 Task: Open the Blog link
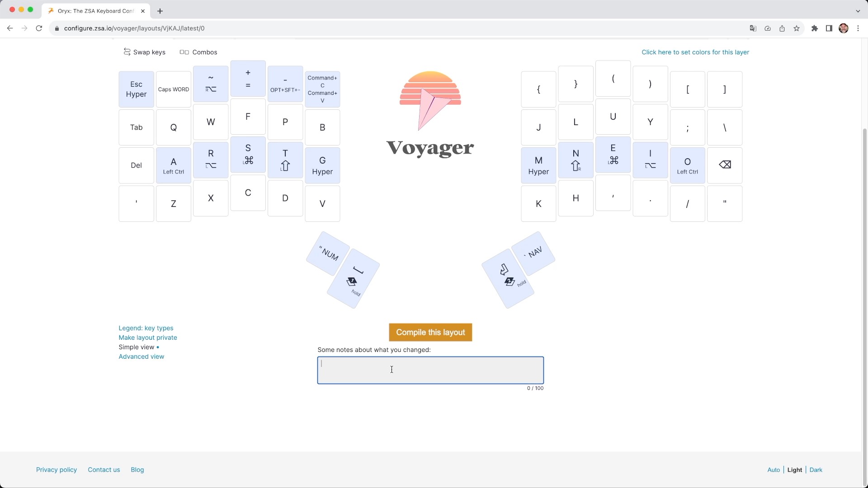[137, 469]
